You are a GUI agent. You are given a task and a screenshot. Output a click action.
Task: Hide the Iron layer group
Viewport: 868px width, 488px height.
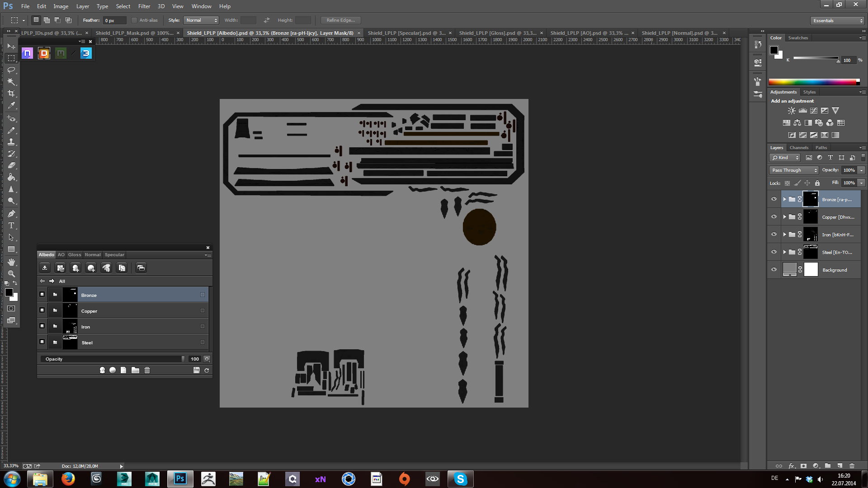(774, 235)
